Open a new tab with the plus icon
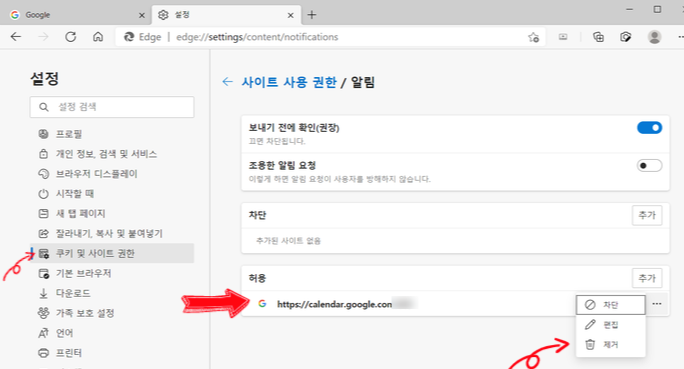684x369 pixels. (x=311, y=15)
